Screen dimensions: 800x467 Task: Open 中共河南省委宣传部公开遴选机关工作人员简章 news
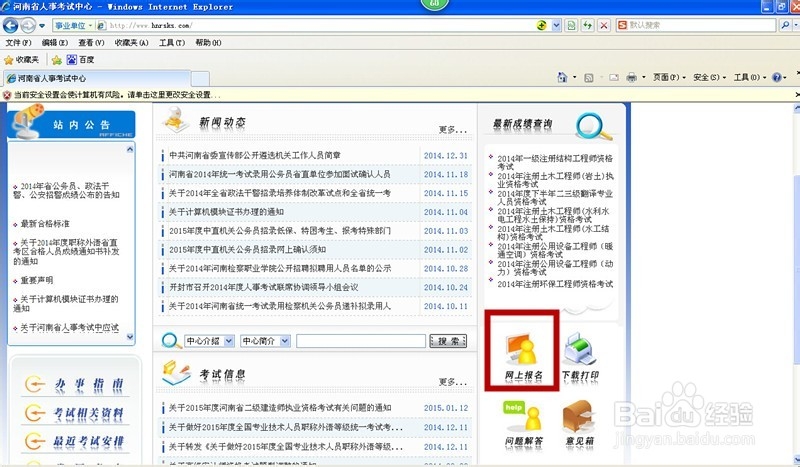[255, 155]
